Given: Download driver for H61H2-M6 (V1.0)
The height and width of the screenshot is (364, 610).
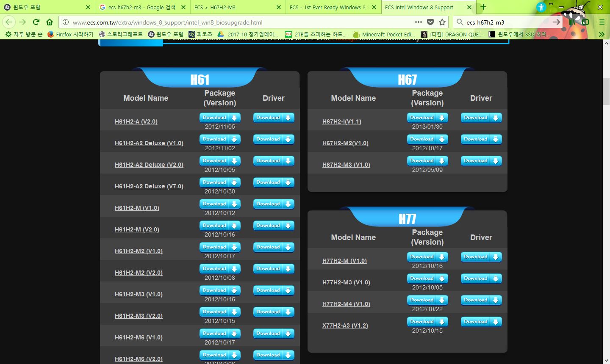Looking at the screenshot, I should tap(274, 334).
